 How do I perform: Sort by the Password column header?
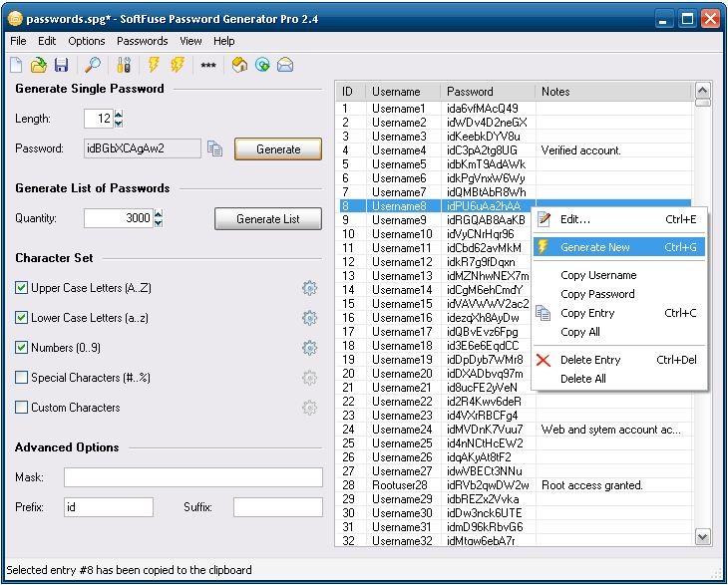pos(488,92)
